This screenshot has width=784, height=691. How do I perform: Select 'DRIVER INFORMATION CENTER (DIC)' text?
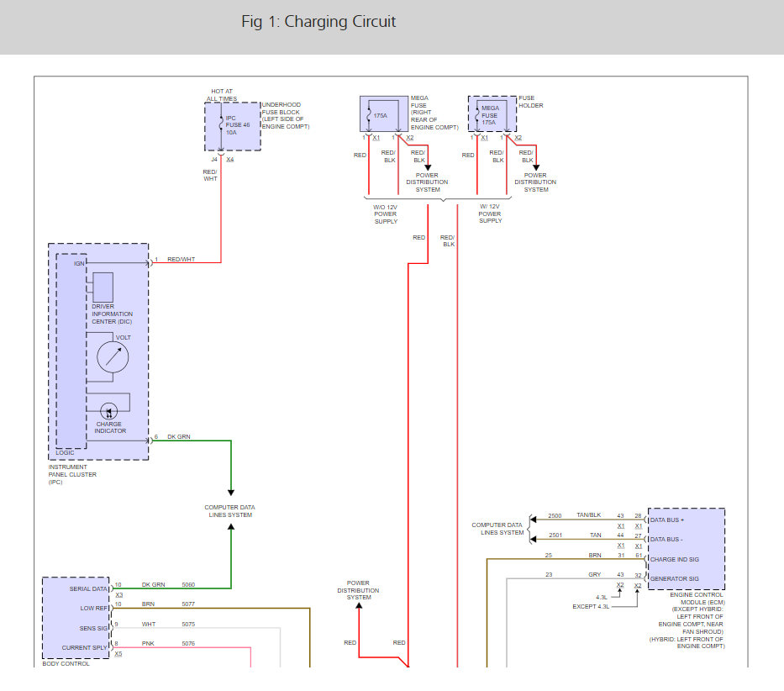pos(112,314)
